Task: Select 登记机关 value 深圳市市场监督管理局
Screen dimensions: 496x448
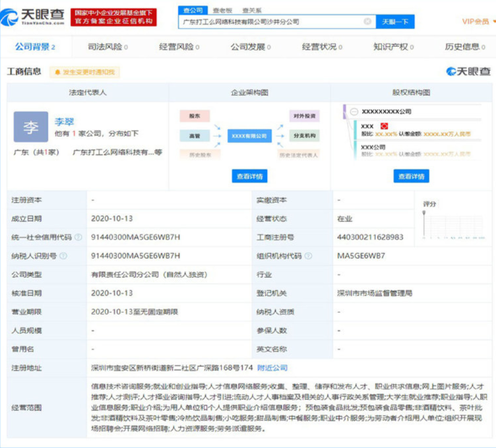Action: point(375,294)
